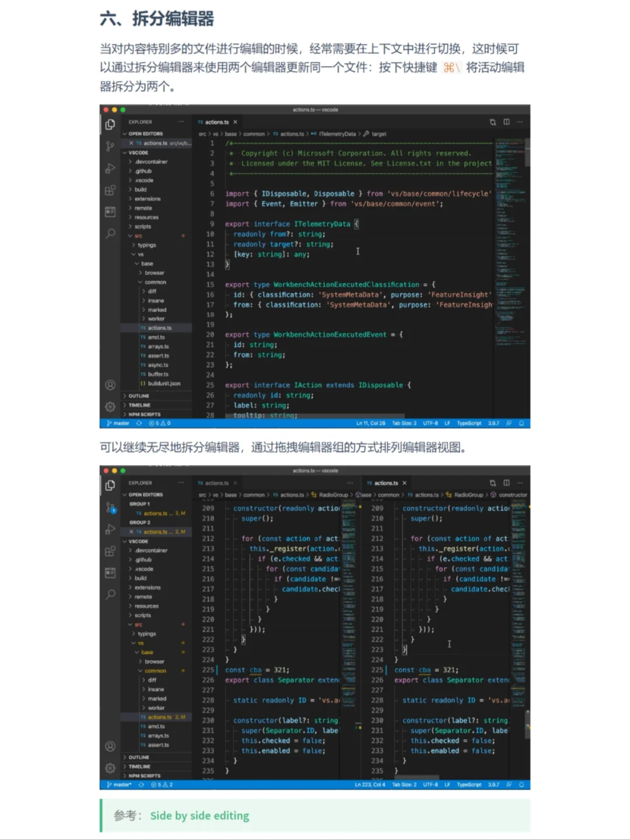
Task: Click Accounts avatar icon in split-editor screenshot
Action: tap(110, 747)
